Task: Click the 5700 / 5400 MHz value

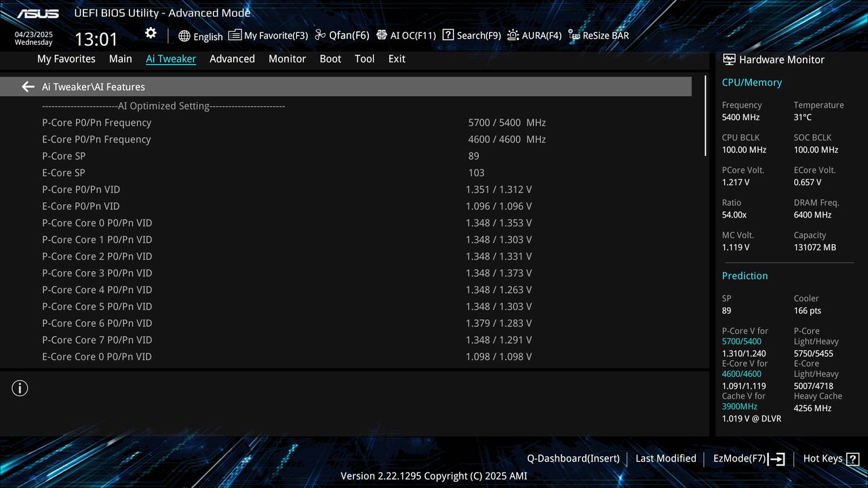Action: [507, 123]
